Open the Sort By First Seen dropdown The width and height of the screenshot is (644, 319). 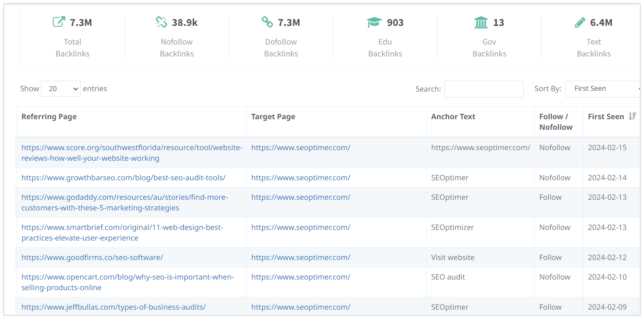[x=603, y=89]
